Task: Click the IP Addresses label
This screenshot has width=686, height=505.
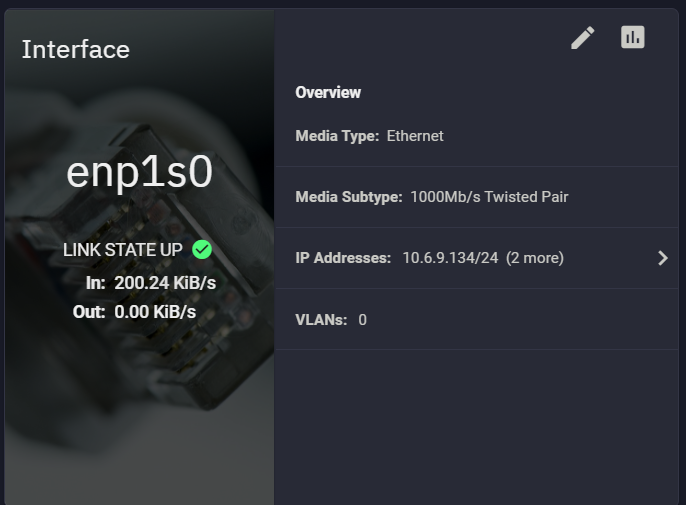Action: 343,258
